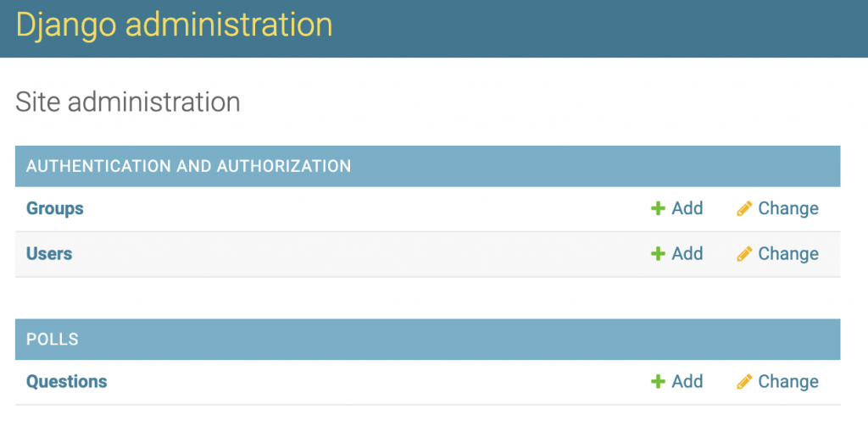Click the green plus icon for Users
868x448 pixels.
coord(658,254)
